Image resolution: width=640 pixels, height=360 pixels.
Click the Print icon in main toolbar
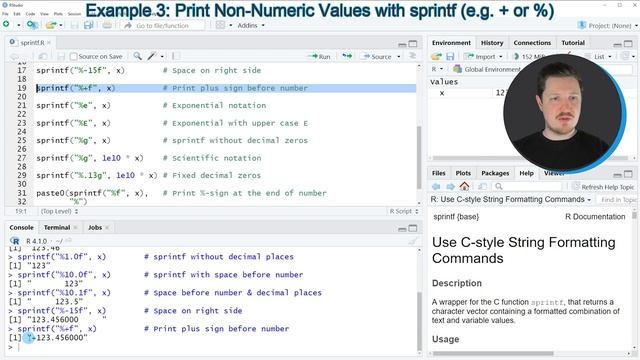click(x=107, y=25)
